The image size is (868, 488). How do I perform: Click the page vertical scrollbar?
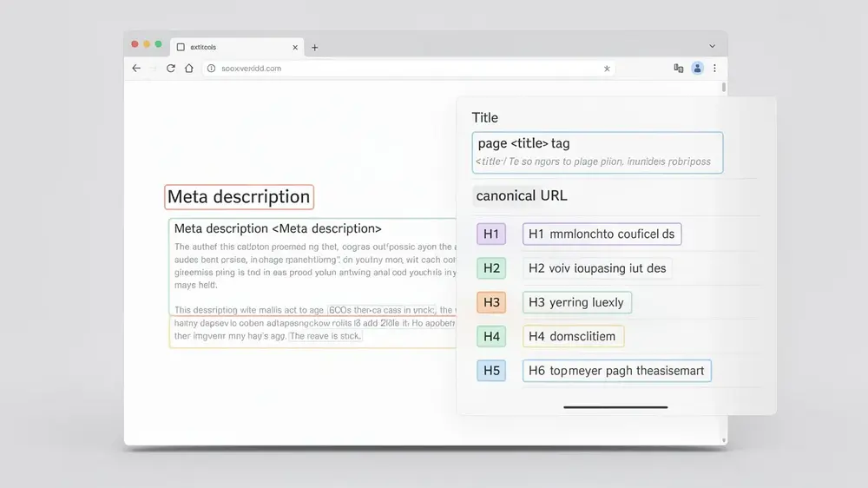coord(724,87)
